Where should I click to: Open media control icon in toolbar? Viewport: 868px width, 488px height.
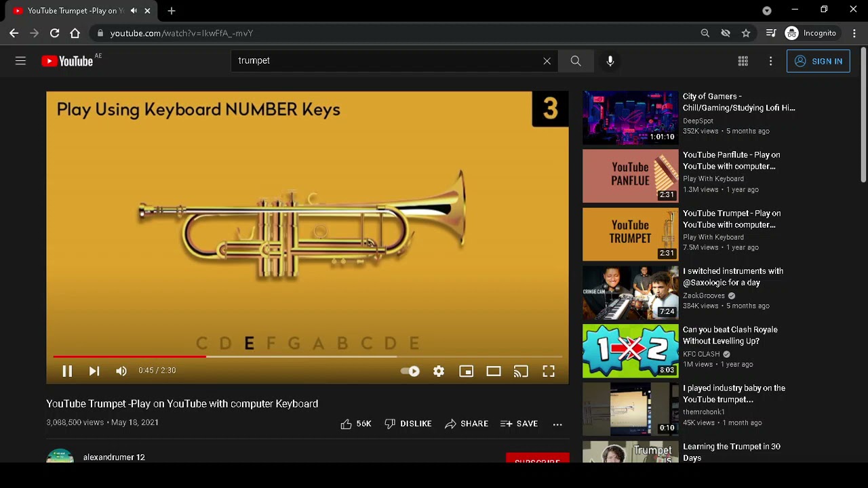click(771, 33)
